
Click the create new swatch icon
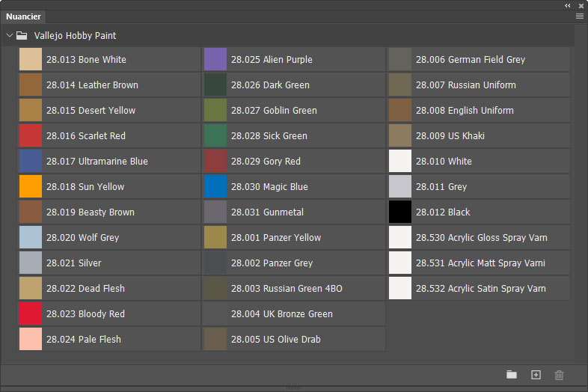click(x=536, y=375)
